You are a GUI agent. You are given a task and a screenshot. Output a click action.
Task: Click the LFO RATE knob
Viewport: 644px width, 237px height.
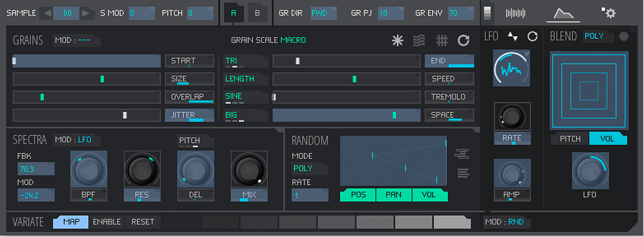click(x=512, y=117)
